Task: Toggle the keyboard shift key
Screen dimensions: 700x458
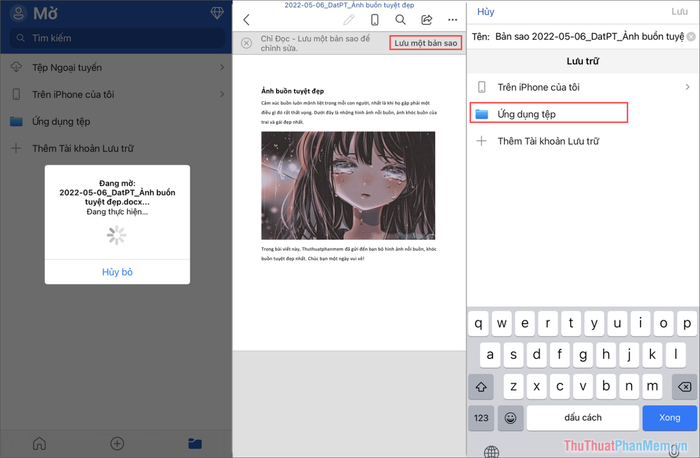Action: click(x=483, y=386)
